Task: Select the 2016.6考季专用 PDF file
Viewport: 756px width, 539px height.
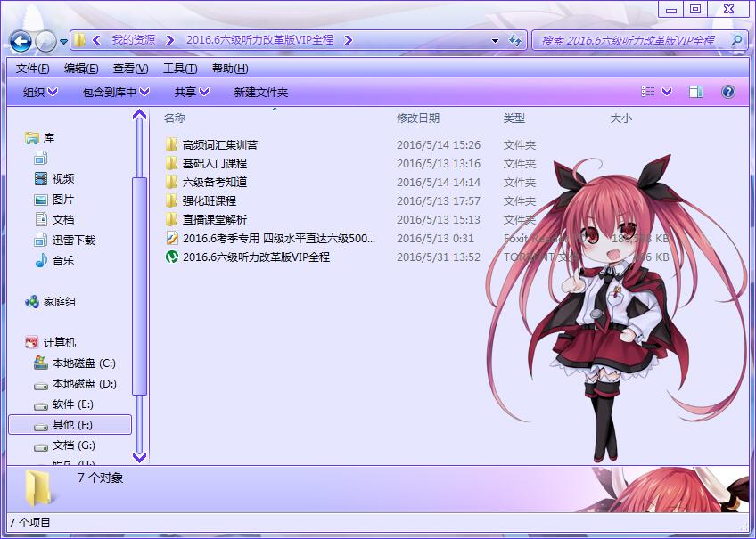Action: pos(278,238)
